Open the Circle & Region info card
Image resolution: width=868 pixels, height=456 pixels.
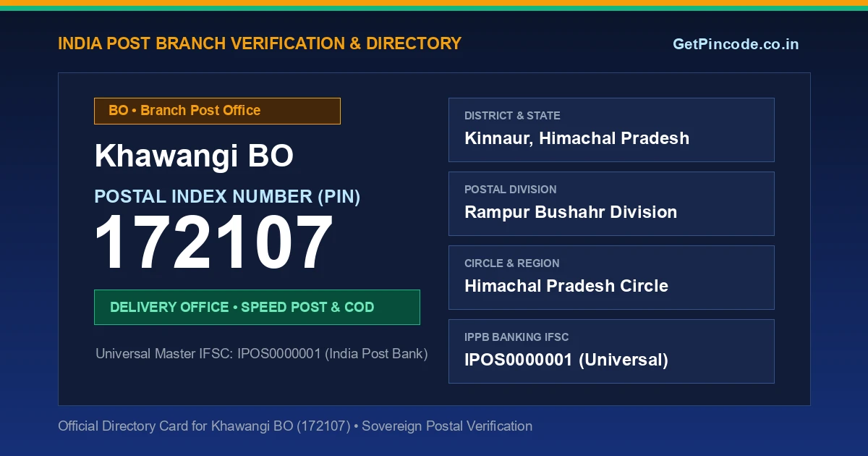click(x=611, y=277)
